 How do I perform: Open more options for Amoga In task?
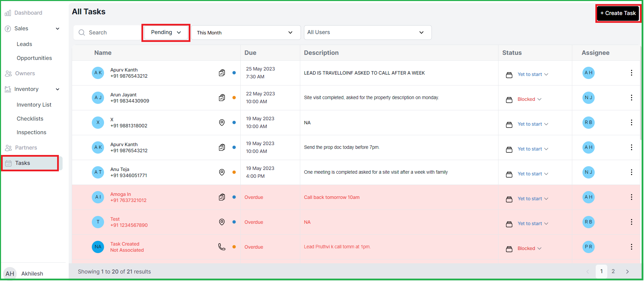point(631,197)
